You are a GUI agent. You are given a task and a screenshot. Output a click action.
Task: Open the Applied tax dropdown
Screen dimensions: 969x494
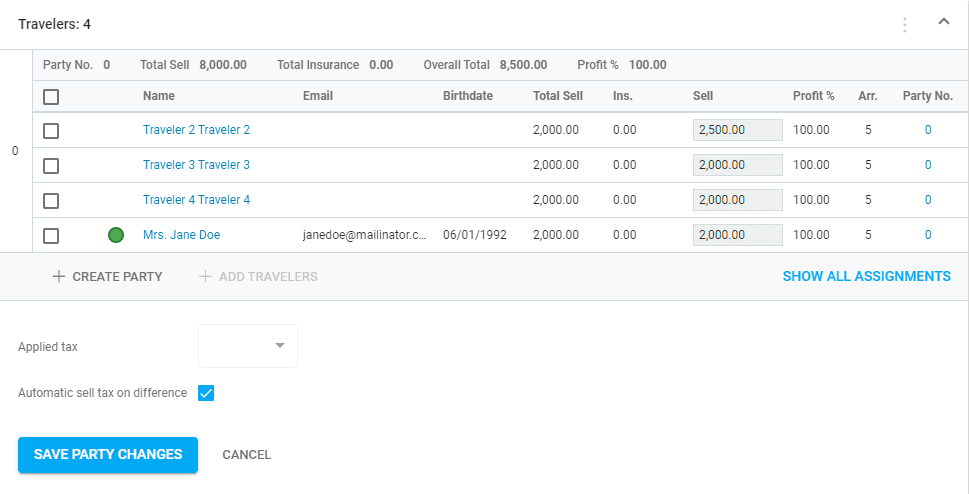(x=248, y=346)
